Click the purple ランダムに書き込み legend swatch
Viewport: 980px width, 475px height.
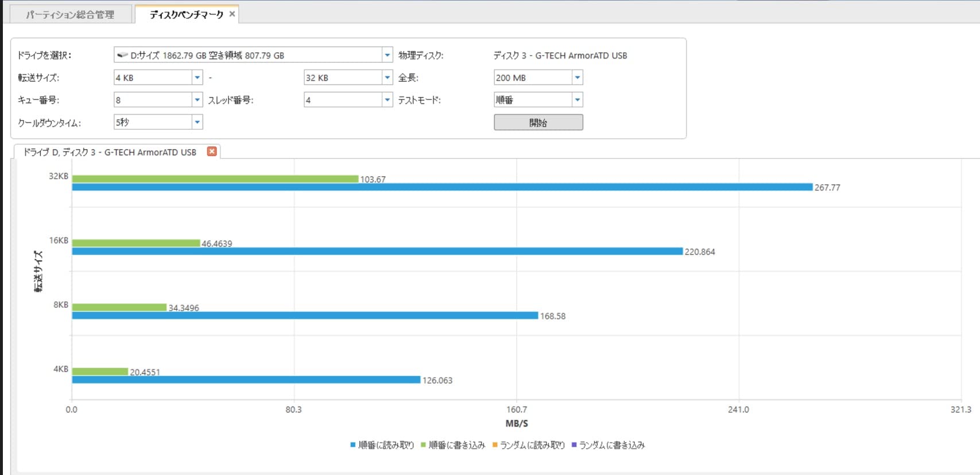pos(574,445)
